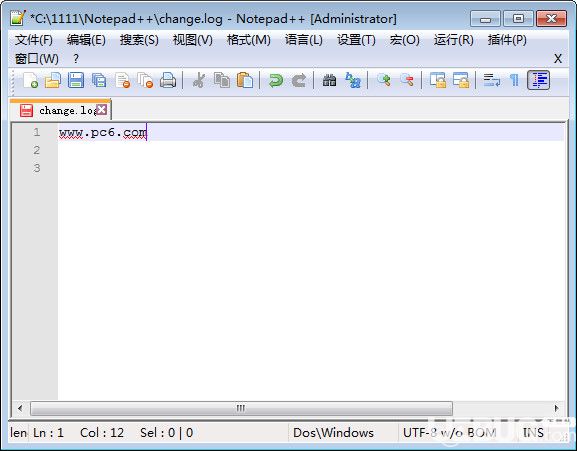This screenshot has height=451, width=577.
Task: Open the ? help menu
Action: tap(76, 58)
